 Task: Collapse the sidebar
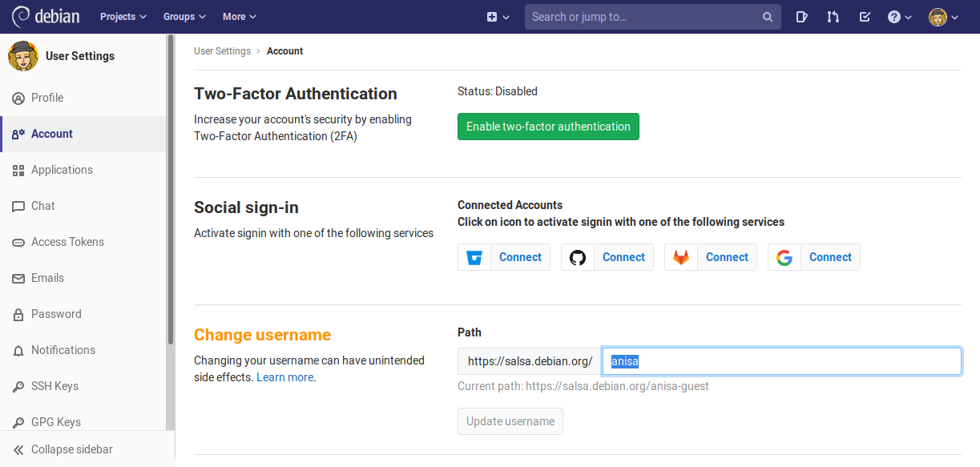coord(71,449)
